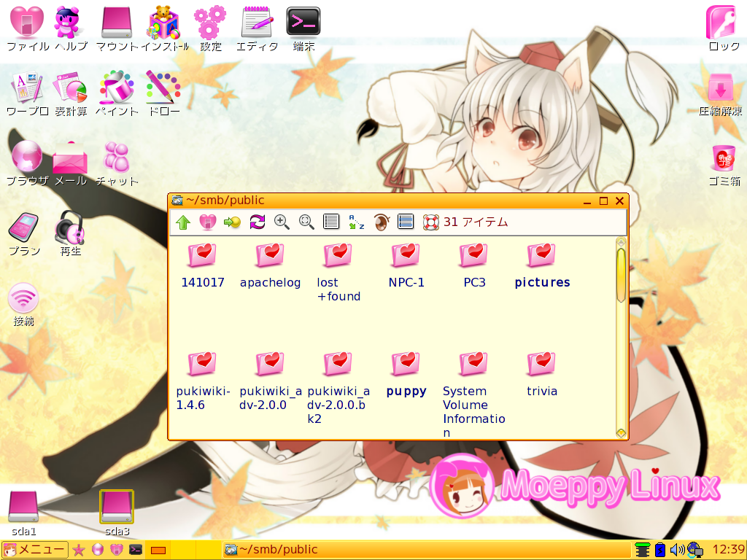Click the volume speaker tray icon
This screenshot has height=560, width=747.
point(677,550)
